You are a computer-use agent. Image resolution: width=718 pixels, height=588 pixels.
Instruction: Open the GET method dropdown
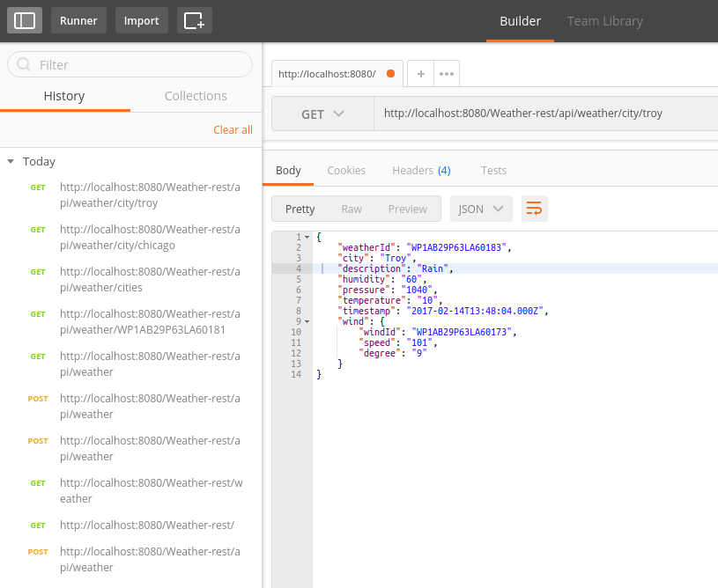[322, 114]
